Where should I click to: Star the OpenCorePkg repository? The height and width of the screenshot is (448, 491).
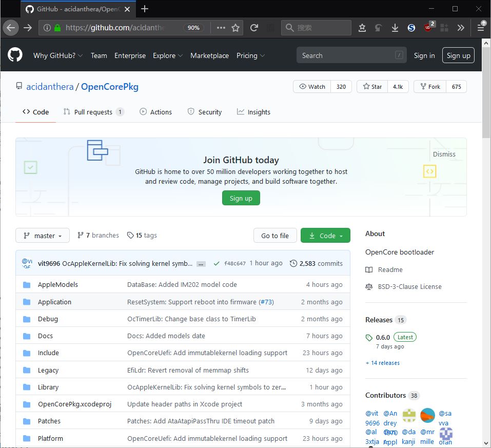[372, 87]
